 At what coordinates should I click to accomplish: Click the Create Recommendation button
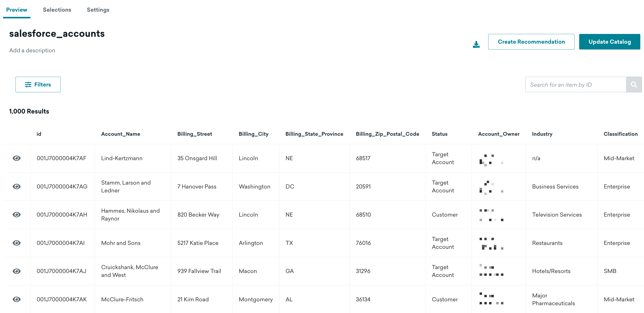pos(531,42)
